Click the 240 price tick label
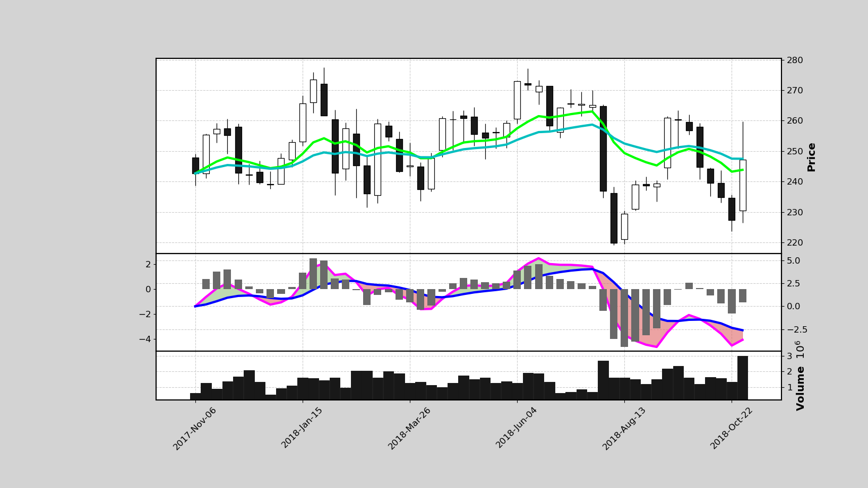868x488 pixels. pos(795,182)
